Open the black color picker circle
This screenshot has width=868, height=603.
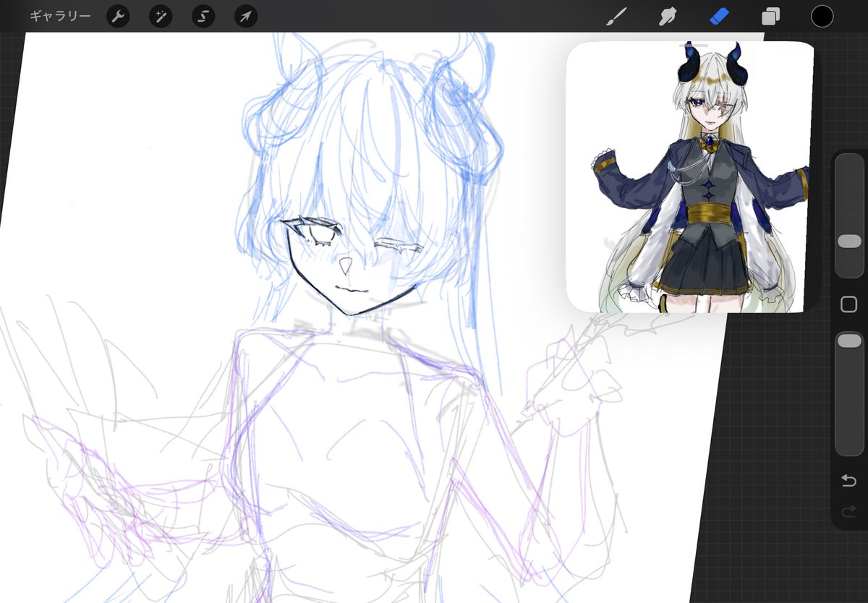[x=822, y=16]
